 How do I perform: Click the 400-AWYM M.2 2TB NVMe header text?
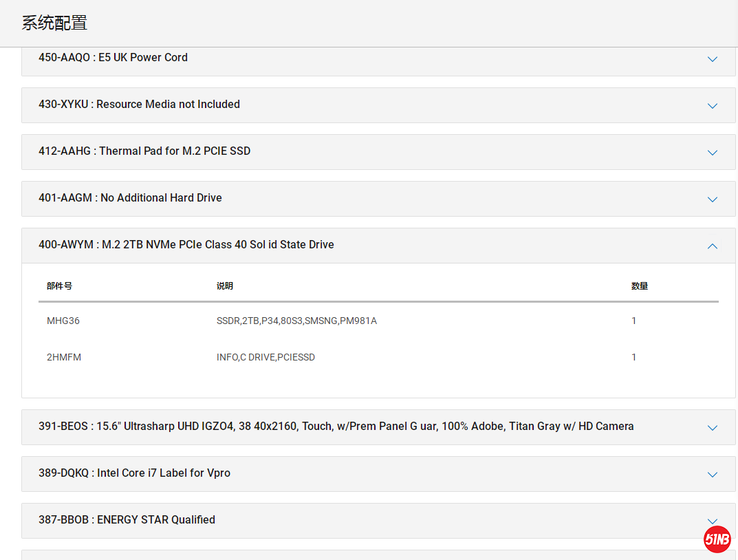(186, 245)
